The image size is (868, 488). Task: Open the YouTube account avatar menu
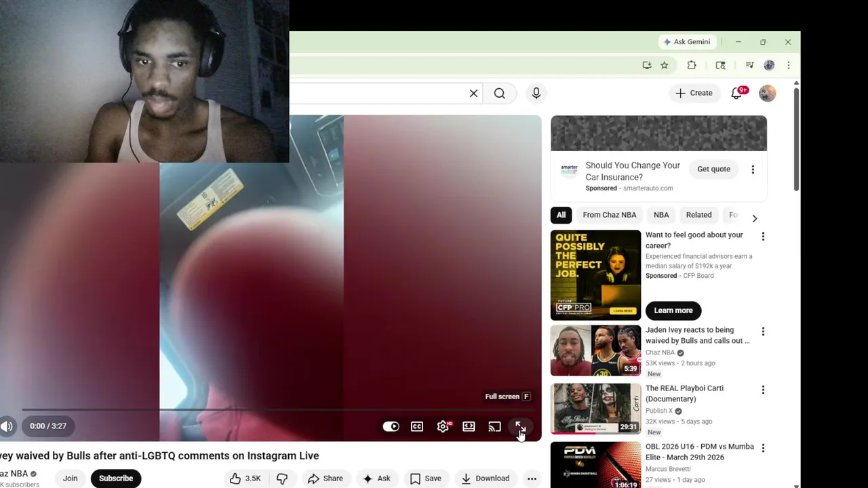click(767, 94)
